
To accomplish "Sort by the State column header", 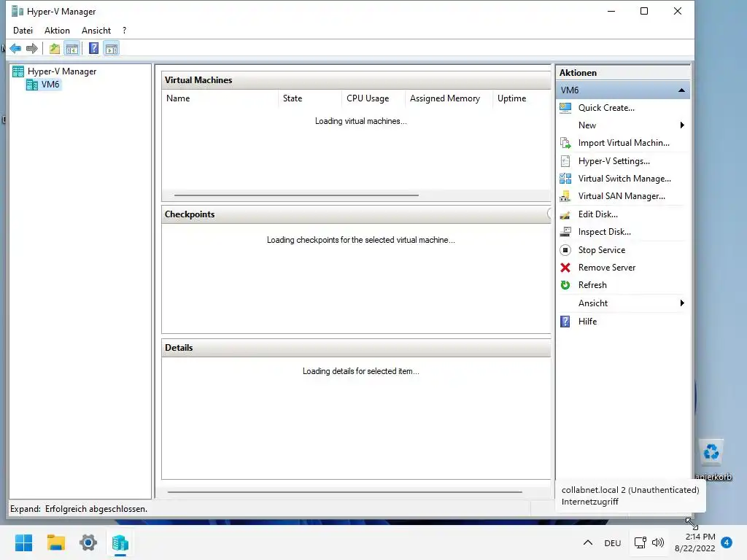I will pos(309,98).
